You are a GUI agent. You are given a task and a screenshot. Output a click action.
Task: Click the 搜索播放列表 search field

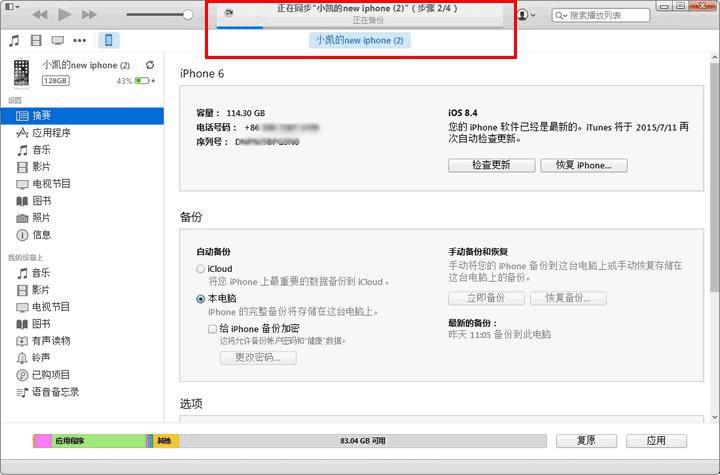click(601, 15)
